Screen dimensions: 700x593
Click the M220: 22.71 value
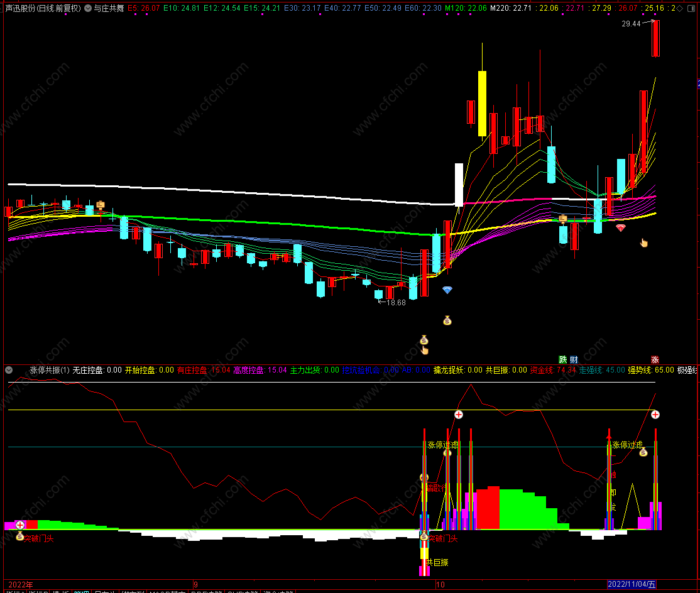point(511,8)
